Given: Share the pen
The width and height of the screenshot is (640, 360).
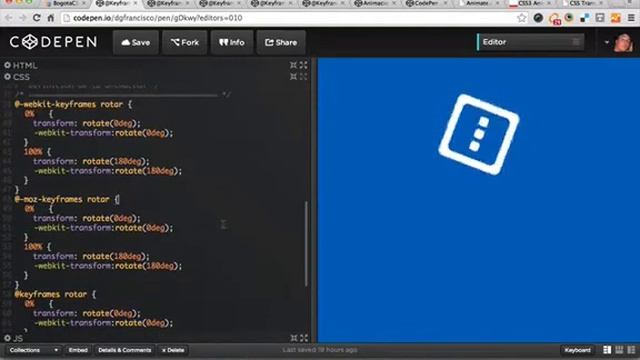Looking at the screenshot, I should [x=281, y=42].
